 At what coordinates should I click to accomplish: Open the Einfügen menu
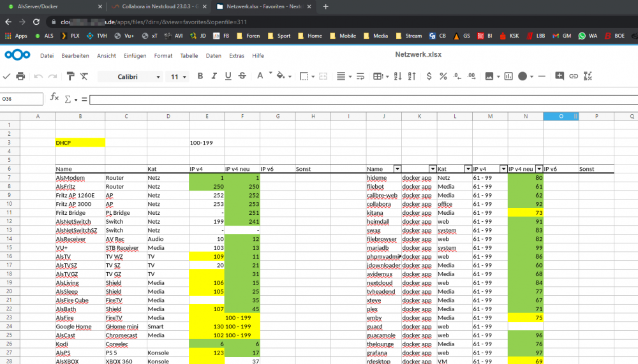(x=135, y=55)
